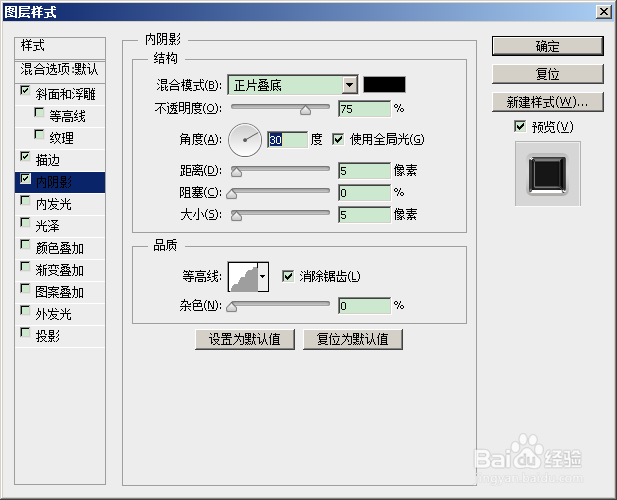617x500 pixels.
Task: Uncheck the 描边 checkbox
Action: (x=25, y=157)
